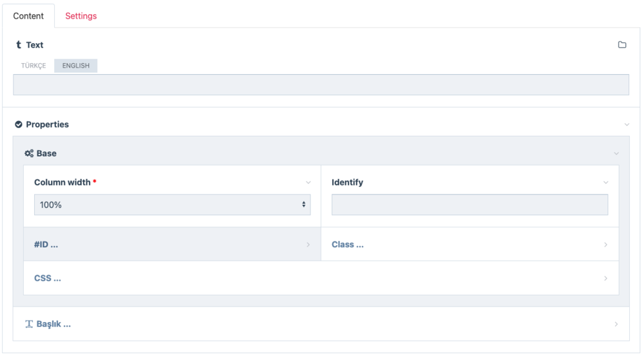
Task: Click the Text input field
Action: (x=321, y=85)
